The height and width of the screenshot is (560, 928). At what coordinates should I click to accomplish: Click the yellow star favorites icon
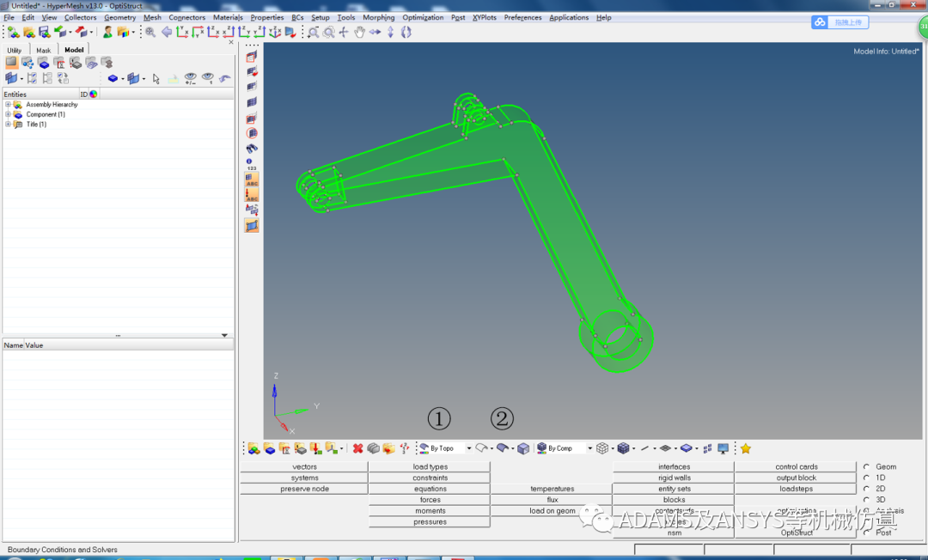pyautogui.click(x=745, y=448)
